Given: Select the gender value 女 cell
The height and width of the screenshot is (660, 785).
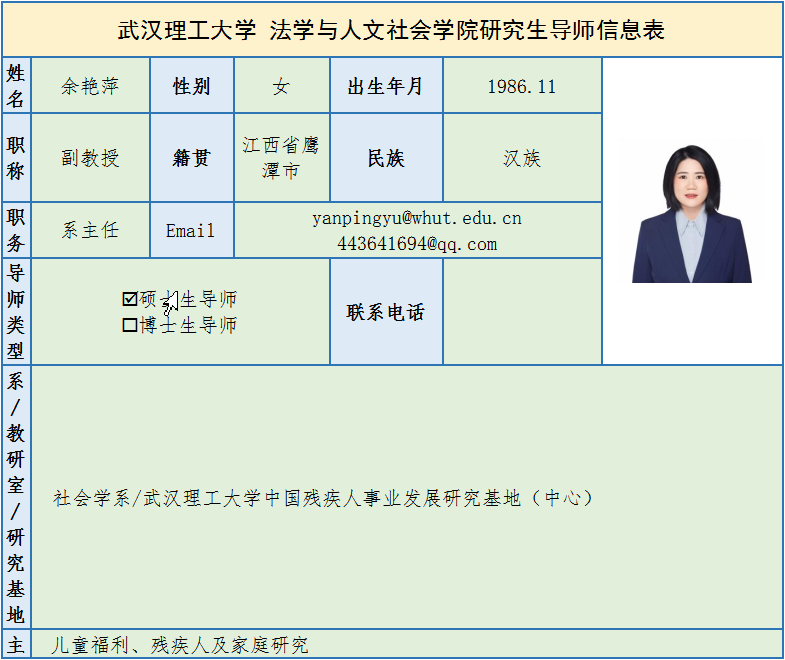Looking at the screenshot, I should (281, 86).
